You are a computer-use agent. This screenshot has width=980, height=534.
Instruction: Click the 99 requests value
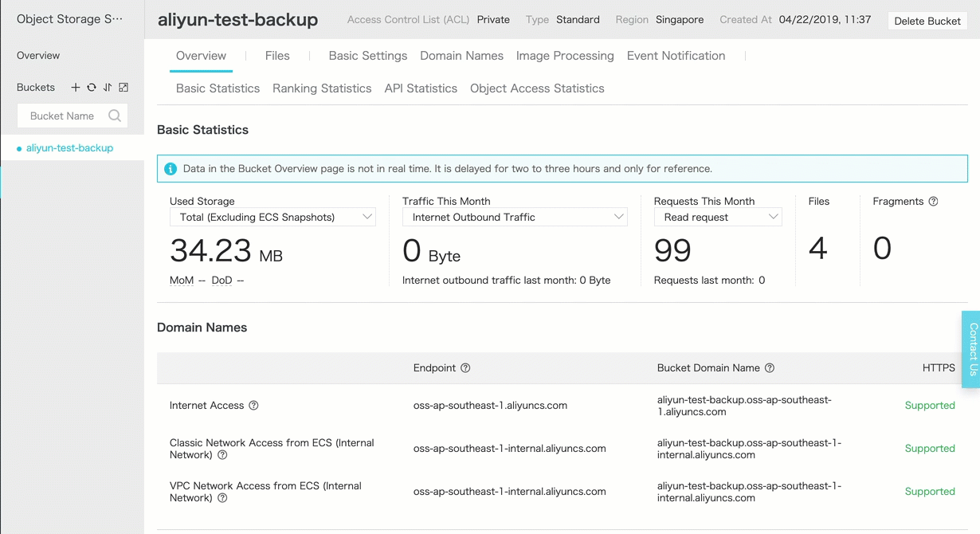click(x=672, y=251)
